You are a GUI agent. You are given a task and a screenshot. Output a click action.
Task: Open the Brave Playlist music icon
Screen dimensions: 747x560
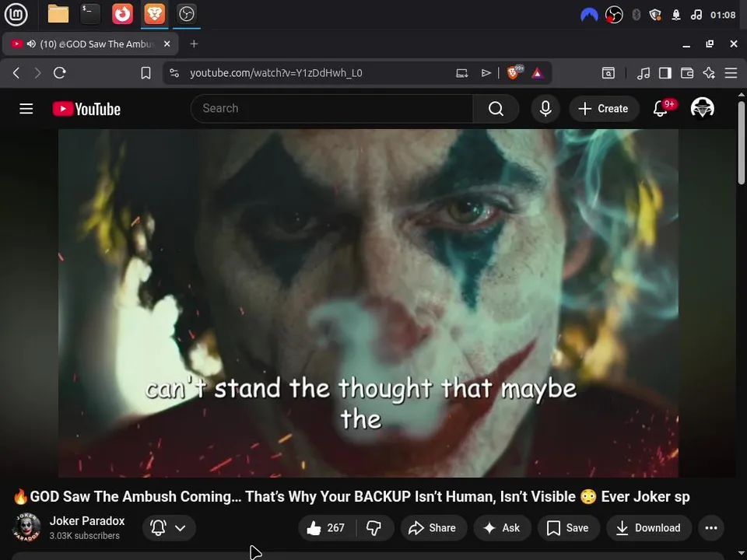coord(644,73)
